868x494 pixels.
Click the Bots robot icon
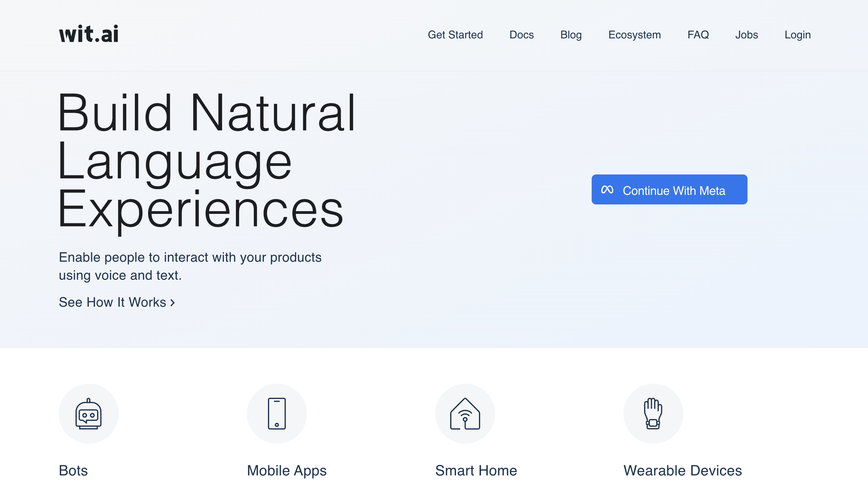click(x=88, y=414)
